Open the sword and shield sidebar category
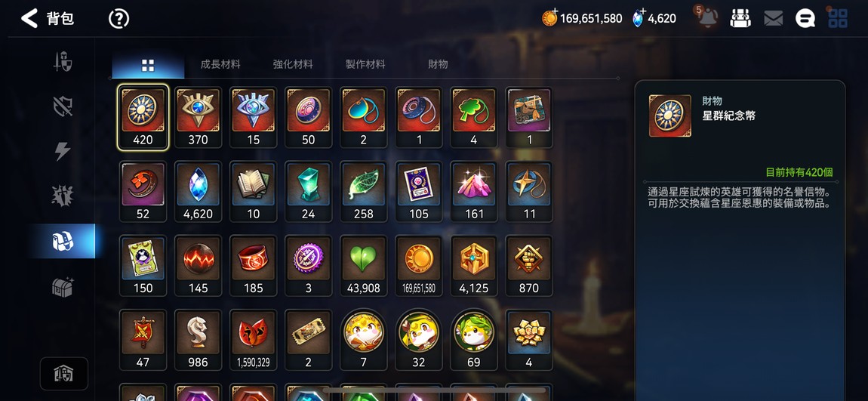868x401 pixels. [x=63, y=61]
